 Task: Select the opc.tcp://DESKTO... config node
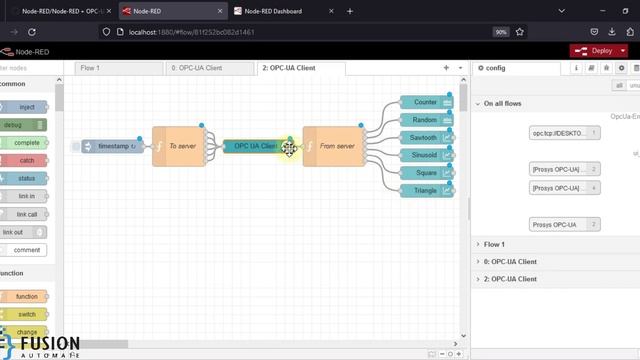[x=564, y=133]
